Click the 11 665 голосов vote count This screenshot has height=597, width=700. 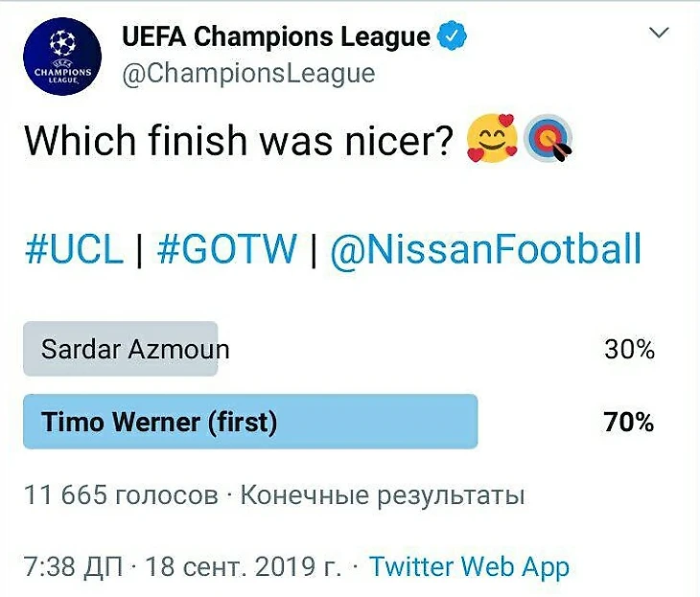[121, 496]
